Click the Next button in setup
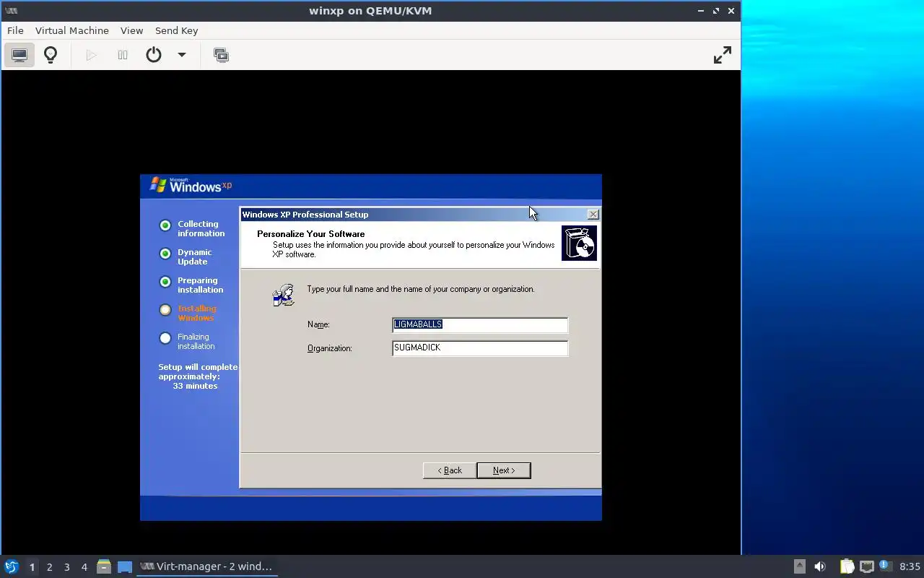 [504, 470]
